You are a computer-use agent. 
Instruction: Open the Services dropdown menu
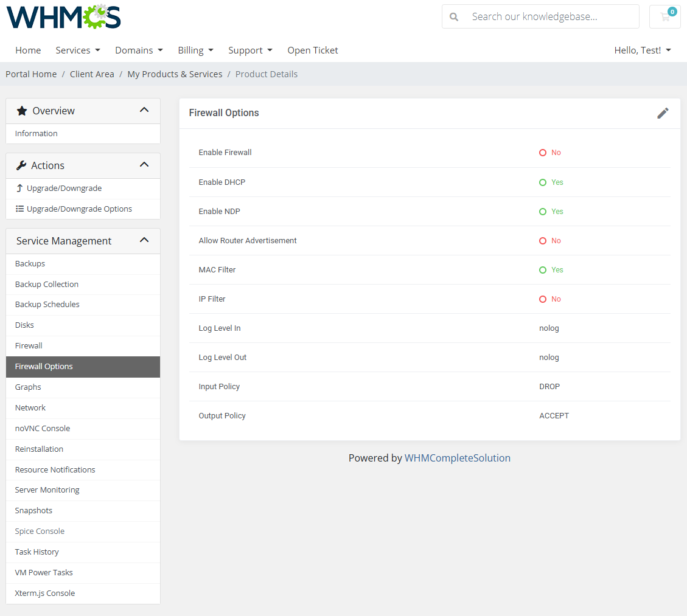coord(77,50)
